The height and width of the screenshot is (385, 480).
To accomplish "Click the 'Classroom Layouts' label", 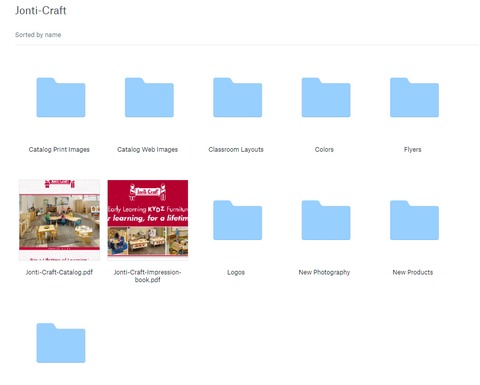I will click(236, 149).
